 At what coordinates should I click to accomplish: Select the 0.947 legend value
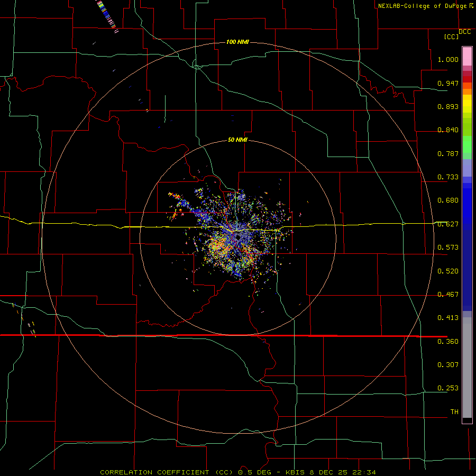coord(448,83)
